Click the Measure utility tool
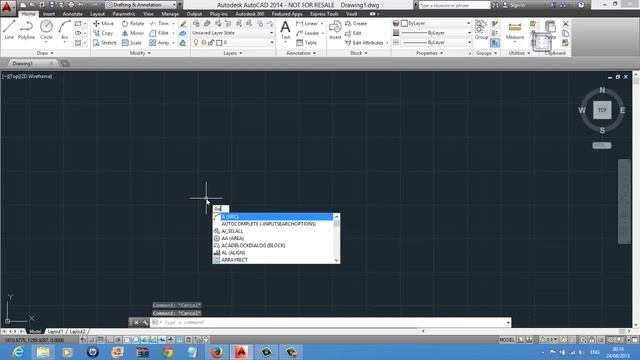 [515, 31]
